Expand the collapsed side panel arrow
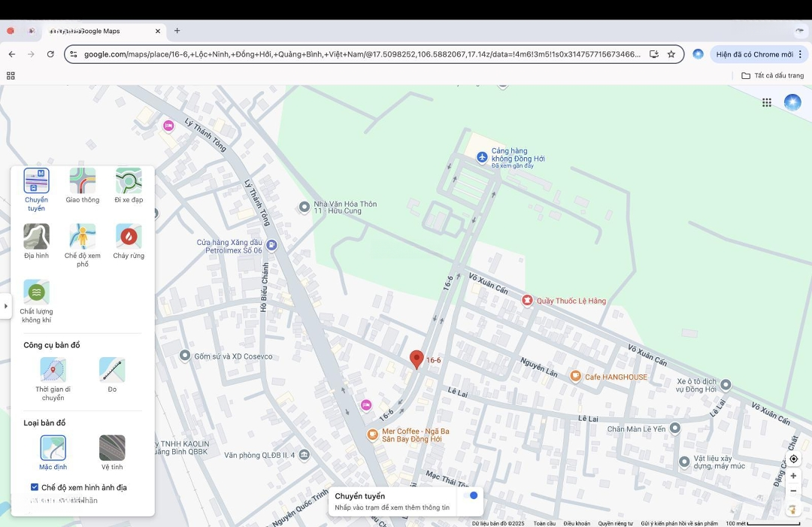Image resolution: width=812 pixels, height=527 pixels. [6, 306]
